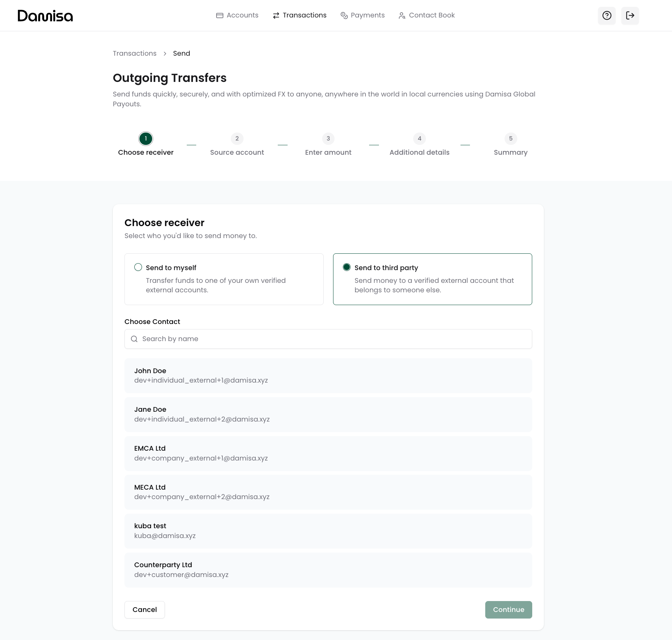
Task: Open the help question mark icon
Action: coord(606,16)
